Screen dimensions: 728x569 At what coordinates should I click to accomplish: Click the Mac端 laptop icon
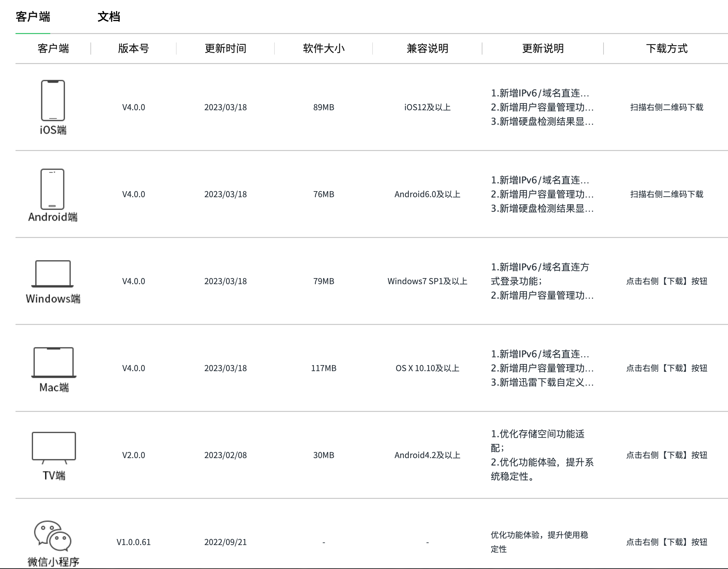pos(54,362)
